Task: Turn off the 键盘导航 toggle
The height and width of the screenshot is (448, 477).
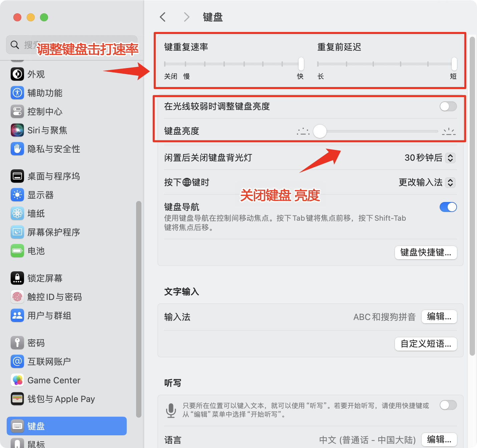Action: [x=448, y=207]
